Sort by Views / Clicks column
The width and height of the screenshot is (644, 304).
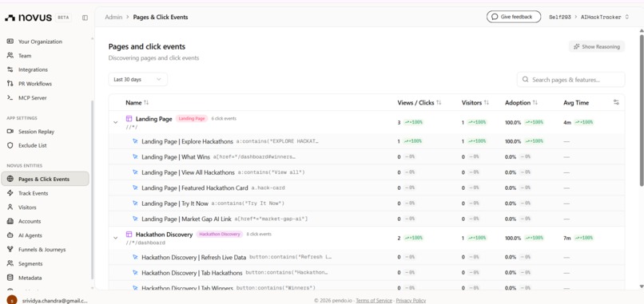(419, 103)
